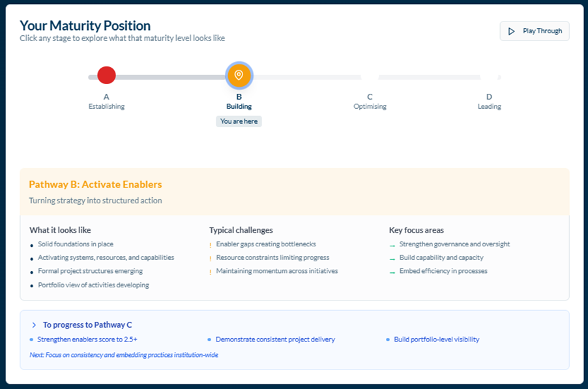Select stage D Leading label
The height and width of the screenshot is (389, 588).
489,102
